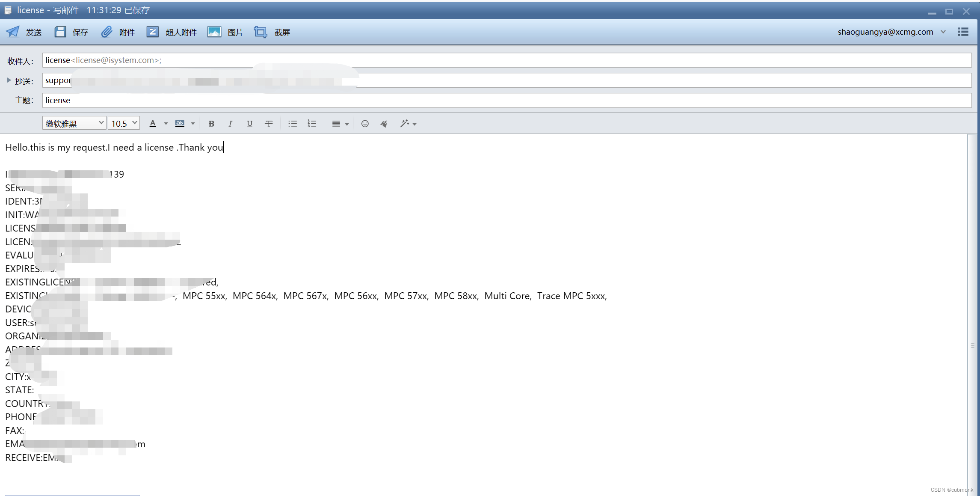Screen dimensions: 980x496
Task: Toggle italic formatting
Action: [230, 124]
